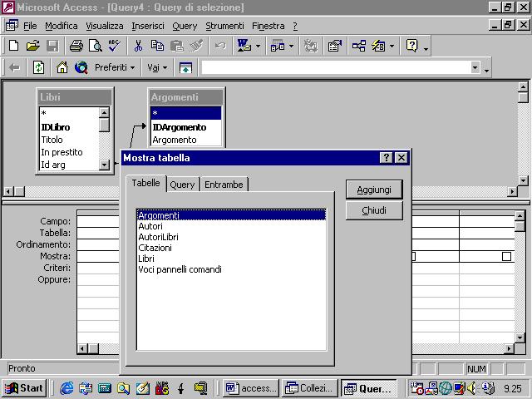Open New Object dropdown arrow
The height and width of the screenshot is (399, 532).
click(392, 46)
